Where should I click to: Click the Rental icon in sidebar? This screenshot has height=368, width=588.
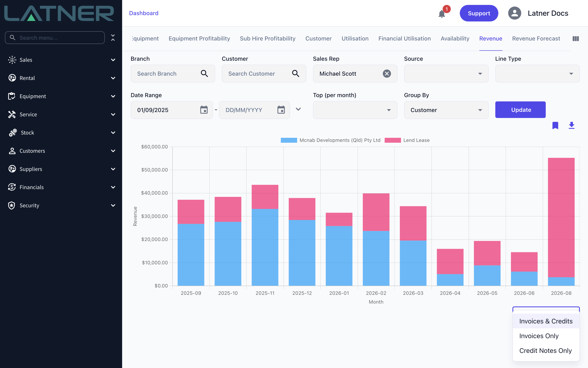pos(12,78)
